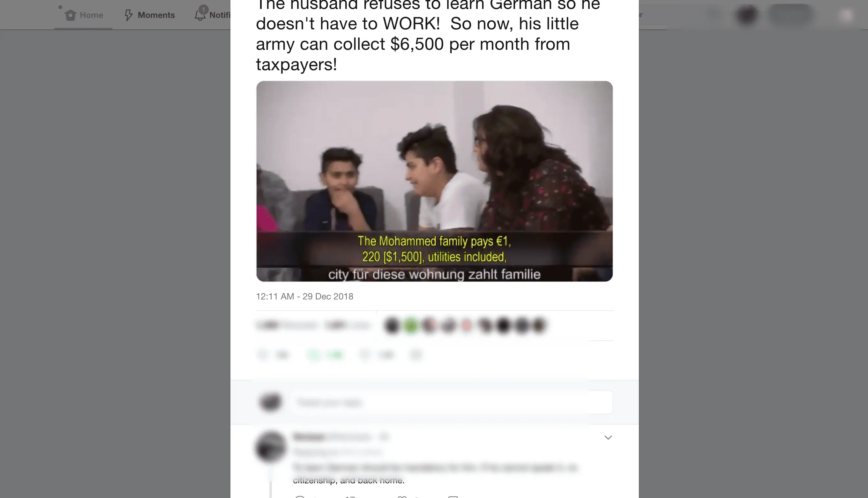Screen dimensions: 868x498
Task: Click the direct message icon under the tweet
Action: pyautogui.click(x=416, y=355)
